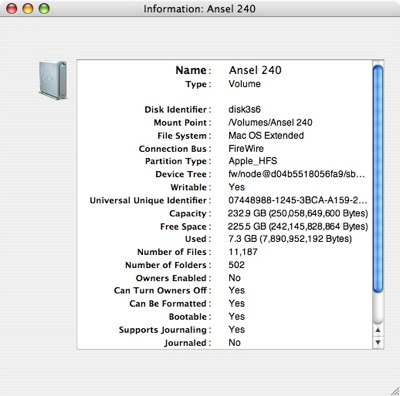Click the Can Be Formatted 'Yes' value
Image resolution: width=400 pixels, height=396 pixels.
coord(237,303)
